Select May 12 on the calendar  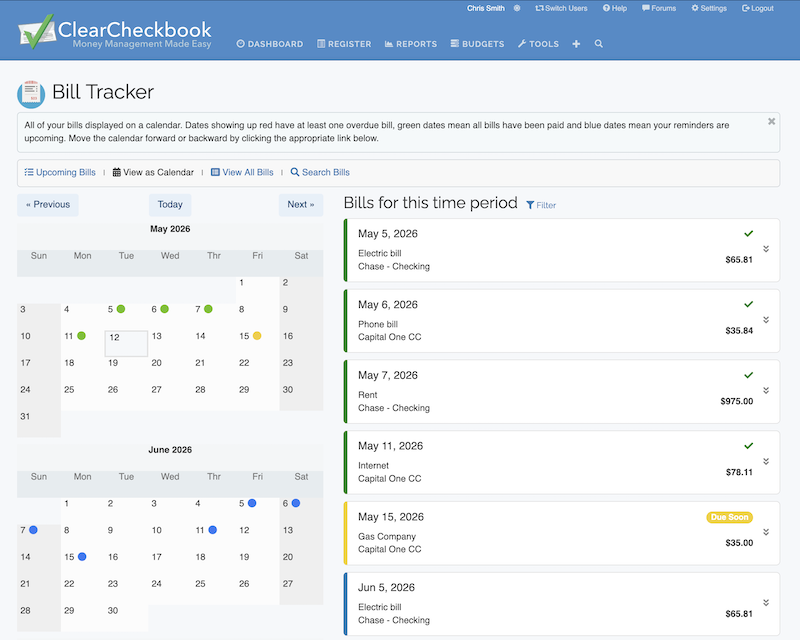tap(126, 343)
